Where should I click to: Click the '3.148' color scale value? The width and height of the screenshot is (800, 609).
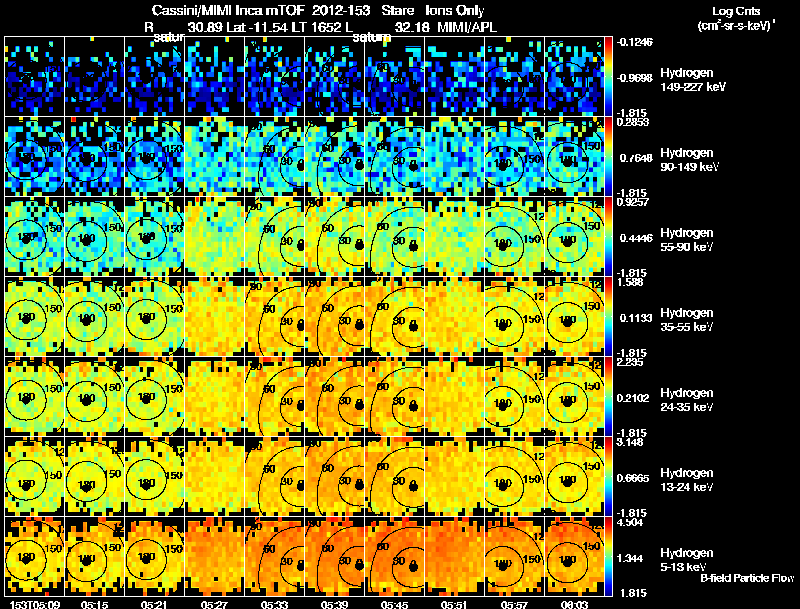(630, 442)
